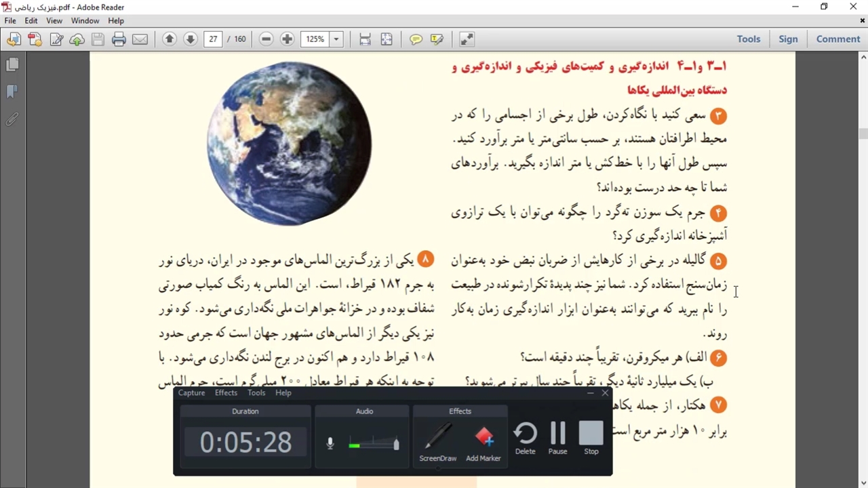
Task: Toggle the recorder microphone on or off
Action: 330,444
